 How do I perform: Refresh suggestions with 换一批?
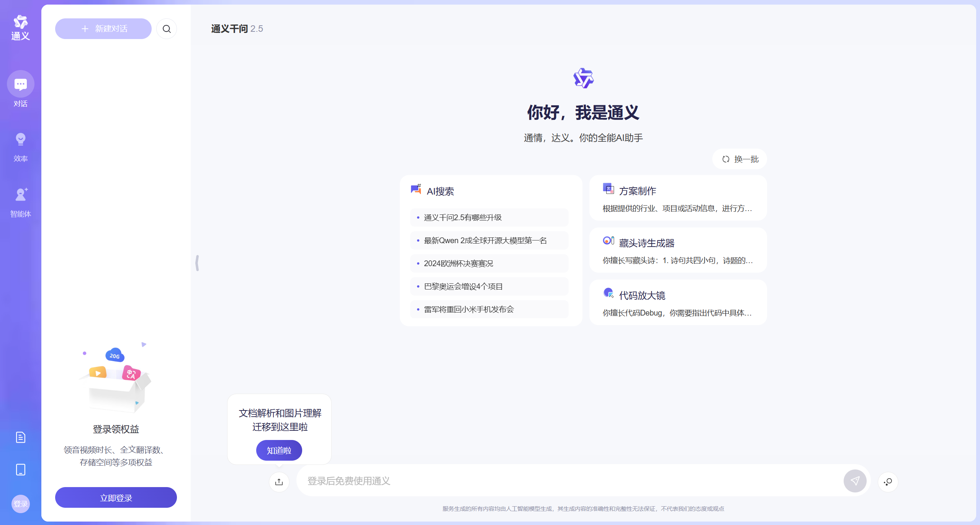(738, 159)
